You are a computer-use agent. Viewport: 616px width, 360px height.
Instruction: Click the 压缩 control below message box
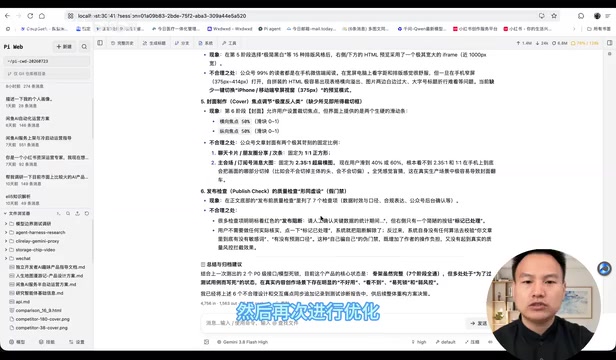tap(472, 342)
